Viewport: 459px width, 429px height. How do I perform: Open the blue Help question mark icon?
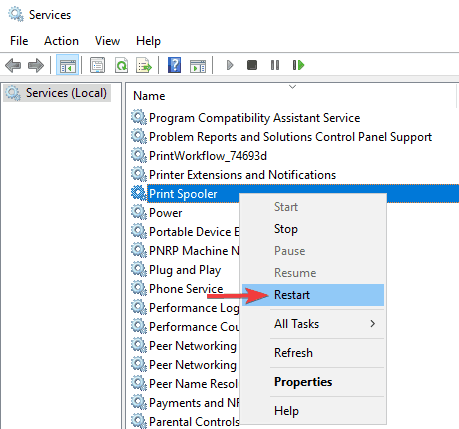[x=174, y=65]
